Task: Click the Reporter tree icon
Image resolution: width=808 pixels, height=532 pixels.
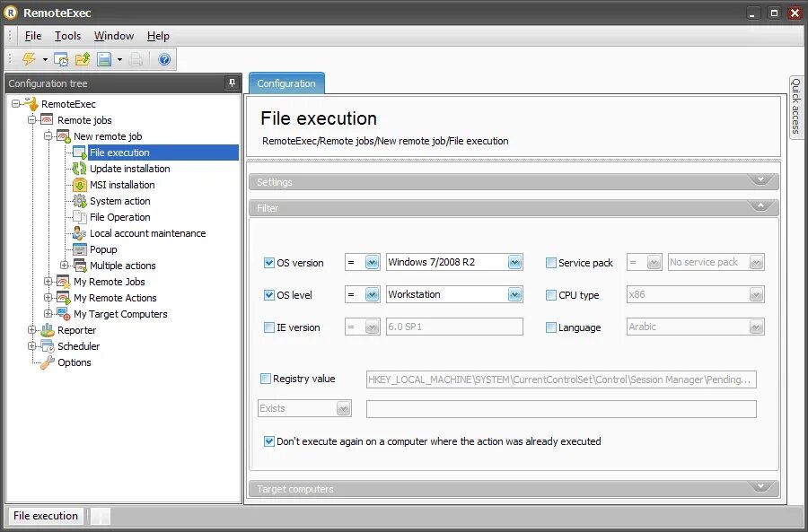Action: [48, 330]
